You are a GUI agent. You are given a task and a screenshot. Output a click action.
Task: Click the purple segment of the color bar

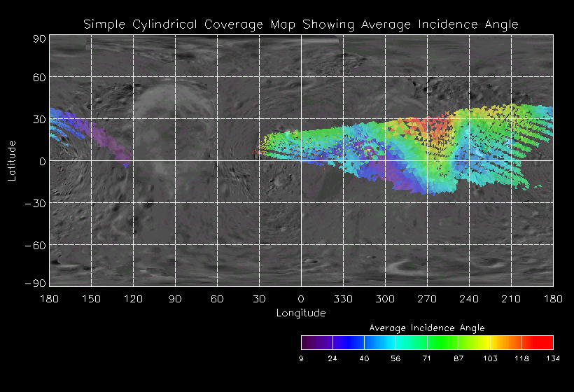pos(317,342)
